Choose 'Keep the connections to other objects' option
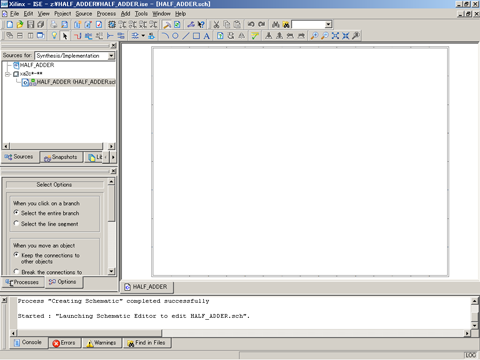 coord(16,255)
